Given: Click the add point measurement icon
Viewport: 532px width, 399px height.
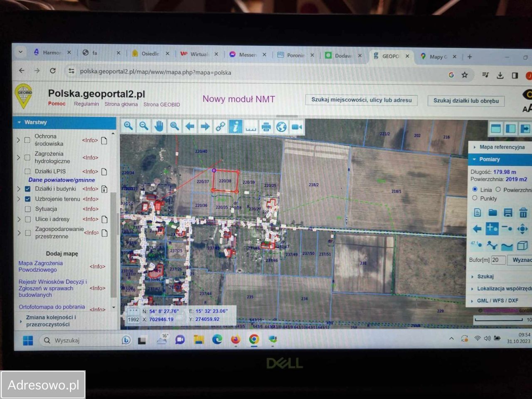Looking at the screenshot, I should 492,229.
